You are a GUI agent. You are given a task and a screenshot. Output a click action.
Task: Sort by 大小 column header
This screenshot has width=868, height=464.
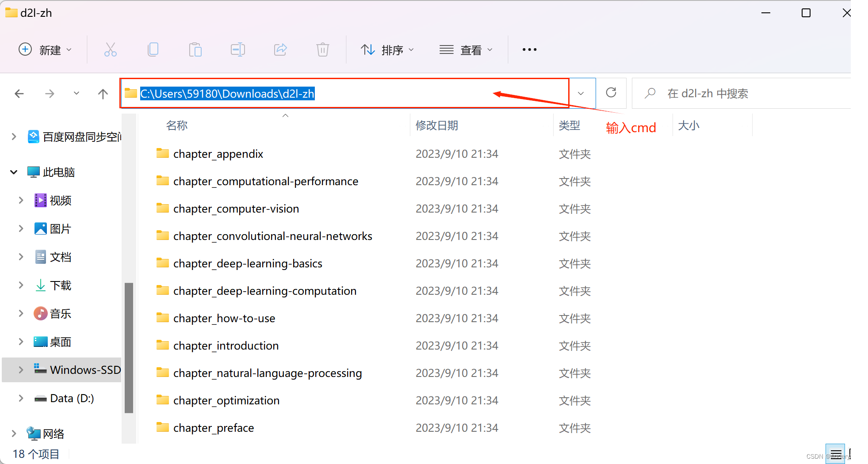689,126
